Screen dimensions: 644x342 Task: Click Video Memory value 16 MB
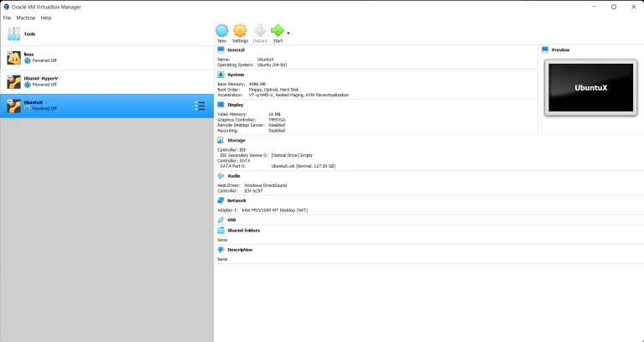tap(274, 114)
